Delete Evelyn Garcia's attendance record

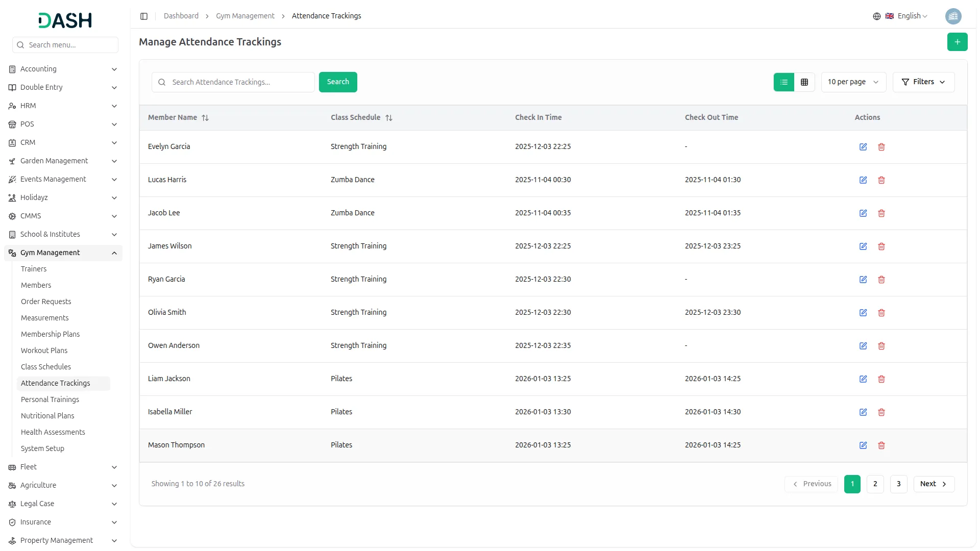pyautogui.click(x=881, y=147)
